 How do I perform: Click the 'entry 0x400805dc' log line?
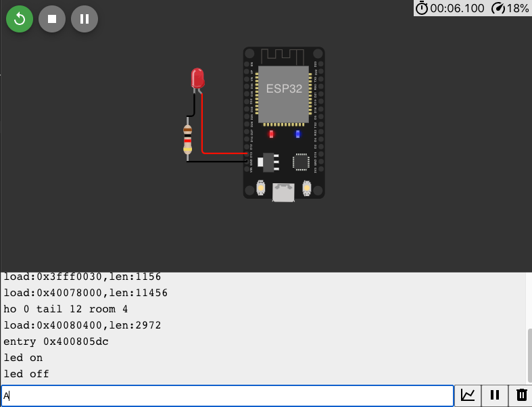click(x=56, y=341)
